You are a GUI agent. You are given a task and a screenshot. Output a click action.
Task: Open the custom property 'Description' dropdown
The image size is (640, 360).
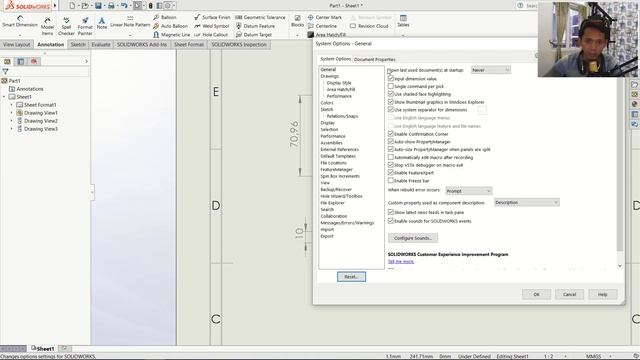pos(527,202)
